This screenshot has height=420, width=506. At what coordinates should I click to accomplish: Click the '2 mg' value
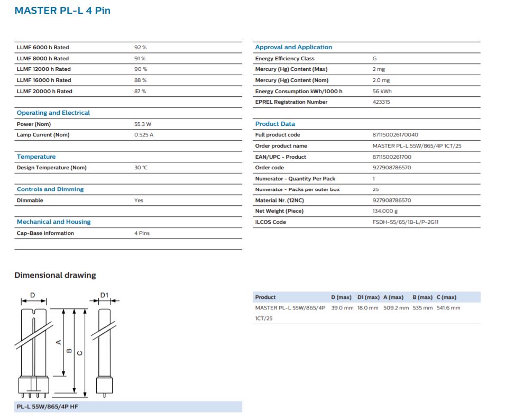(379, 69)
